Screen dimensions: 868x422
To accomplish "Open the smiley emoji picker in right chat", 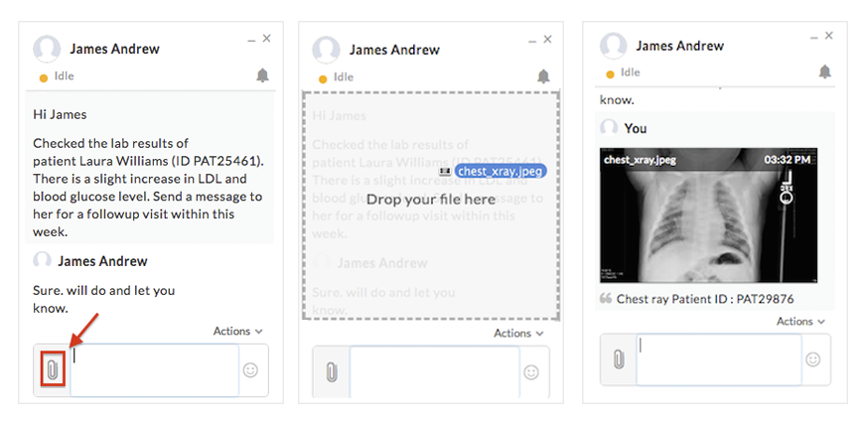I will [813, 359].
